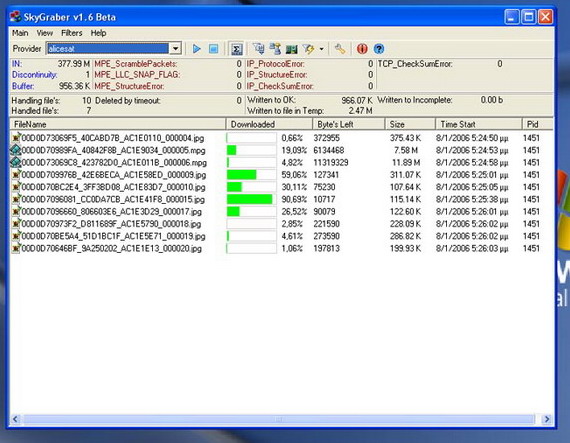Start capture with the blue play button
The height and width of the screenshot is (443, 570).
pyautogui.click(x=197, y=49)
